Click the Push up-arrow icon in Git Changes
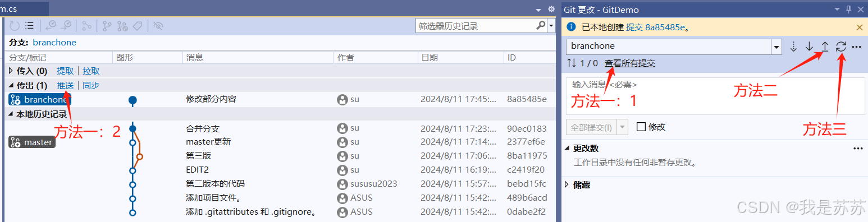 825,47
